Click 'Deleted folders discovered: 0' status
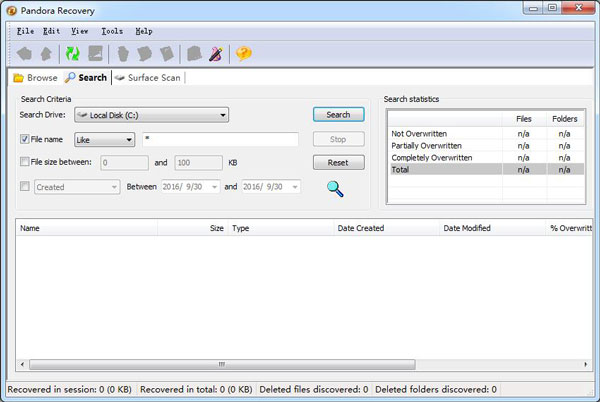Image resolution: width=600 pixels, height=402 pixels. (436, 389)
